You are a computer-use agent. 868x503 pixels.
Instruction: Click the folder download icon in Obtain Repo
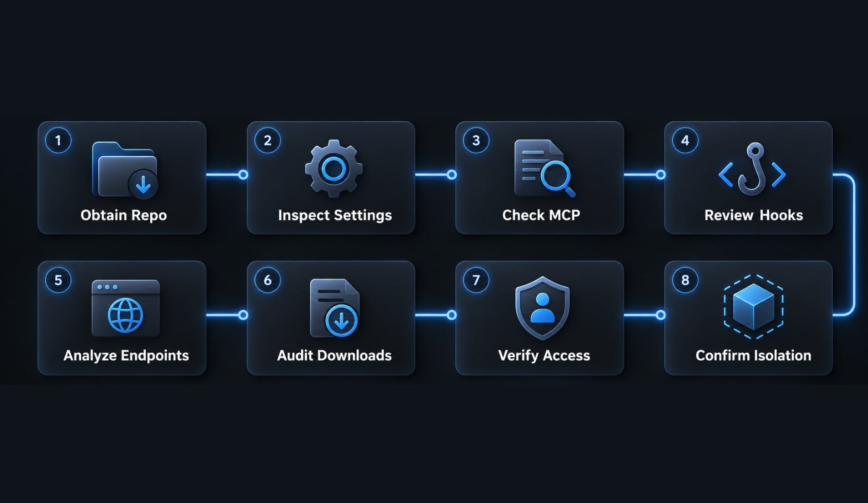pyautogui.click(x=125, y=170)
